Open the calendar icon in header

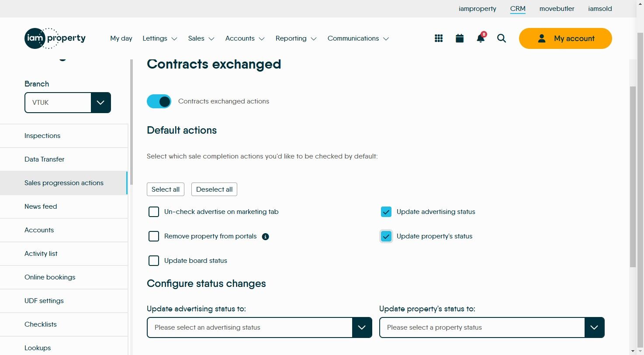pyautogui.click(x=460, y=38)
